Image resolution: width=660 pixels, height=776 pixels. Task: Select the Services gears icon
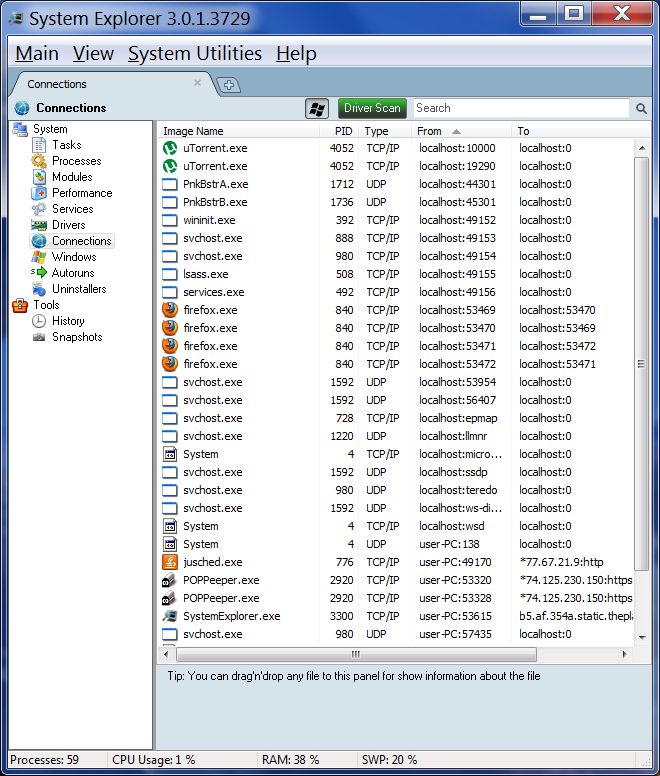(x=39, y=209)
